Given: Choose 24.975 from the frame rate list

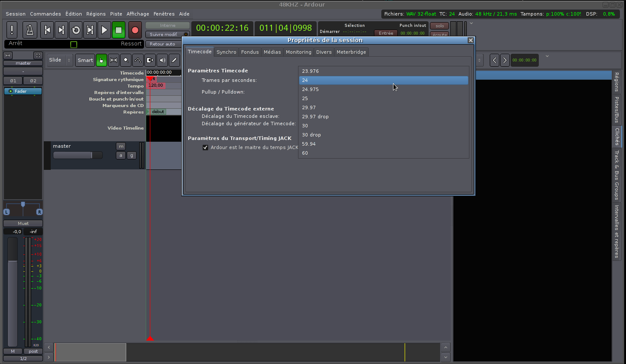Looking at the screenshot, I should 383,89.
